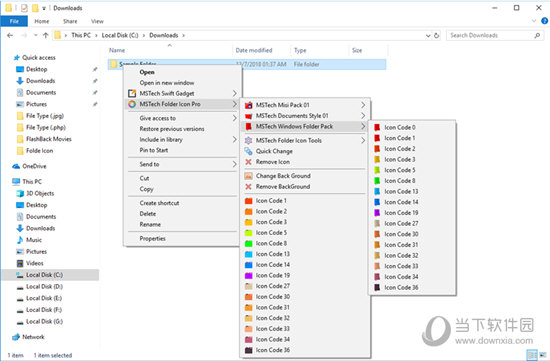Click the yellow folder icon of Icon Code 3 in middle menu
The image size is (550, 361).
tap(248, 222)
